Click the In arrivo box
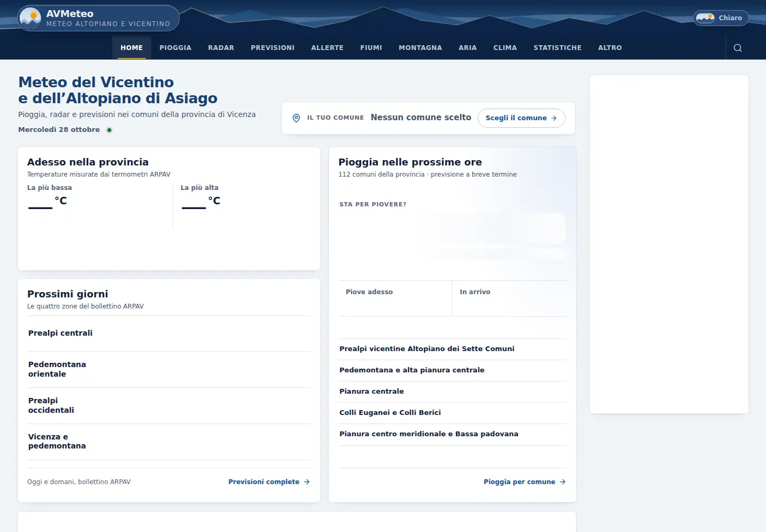Image resolution: width=766 pixels, height=532 pixels. (x=509, y=298)
